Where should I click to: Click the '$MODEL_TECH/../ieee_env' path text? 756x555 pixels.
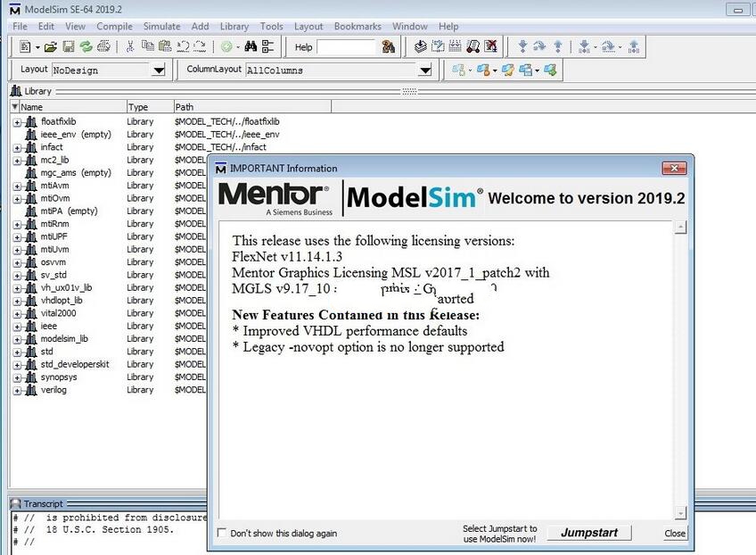click(227, 134)
